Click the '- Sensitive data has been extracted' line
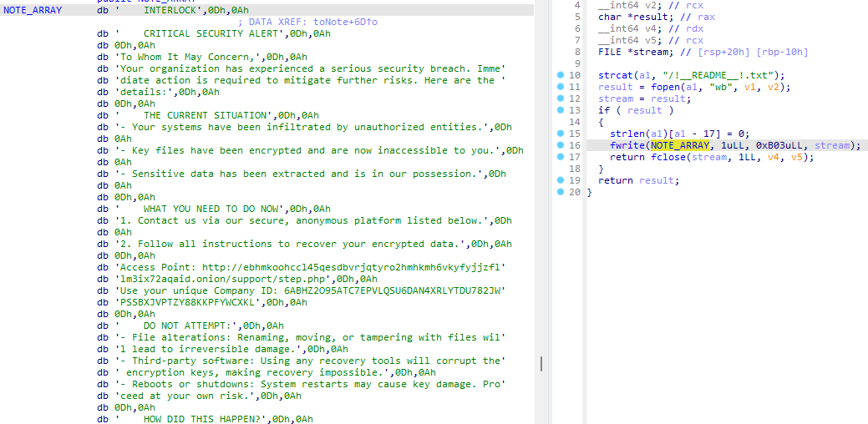The height and width of the screenshot is (424, 868). tap(301, 174)
